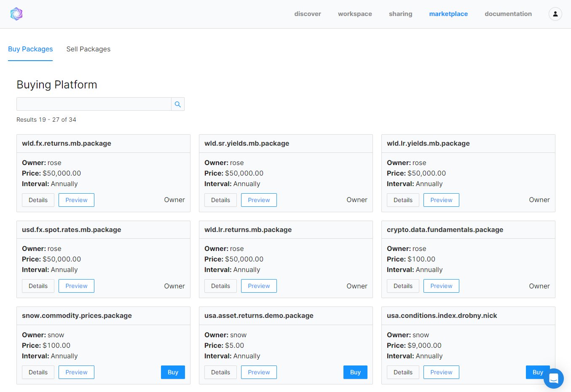The image size is (571, 392).
Task: Click the Results 19 - 27 of 34 text
Action: [46, 120]
